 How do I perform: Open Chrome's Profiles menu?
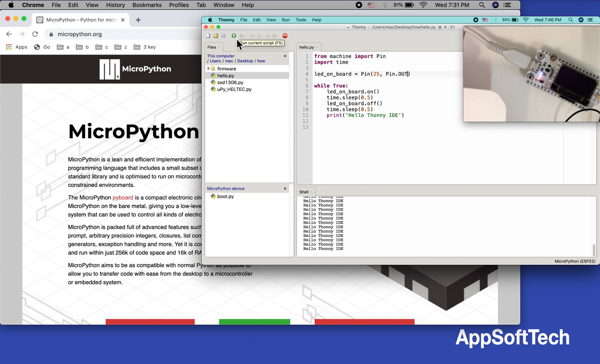tap(179, 5)
